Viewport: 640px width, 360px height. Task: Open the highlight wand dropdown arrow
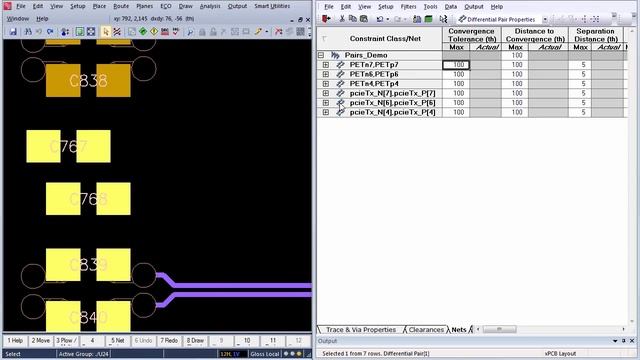click(x=267, y=31)
